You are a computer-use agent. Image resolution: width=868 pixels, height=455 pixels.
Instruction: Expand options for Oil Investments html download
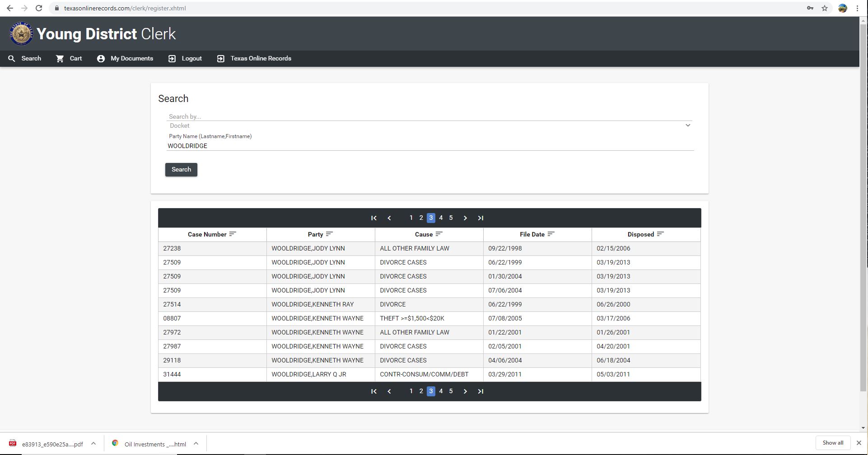tap(196, 443)
